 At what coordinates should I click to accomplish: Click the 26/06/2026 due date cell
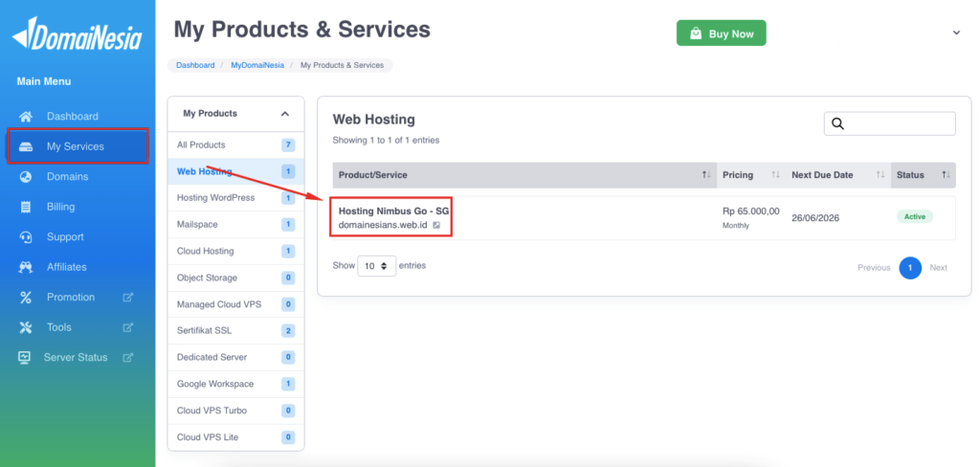click(x=815, y=218)
